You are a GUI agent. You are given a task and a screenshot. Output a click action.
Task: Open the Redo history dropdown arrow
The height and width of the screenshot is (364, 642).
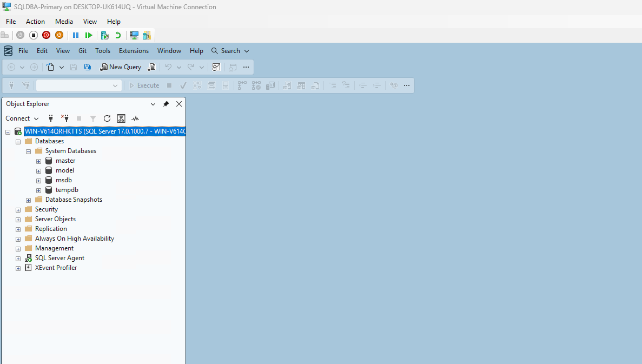201,67
